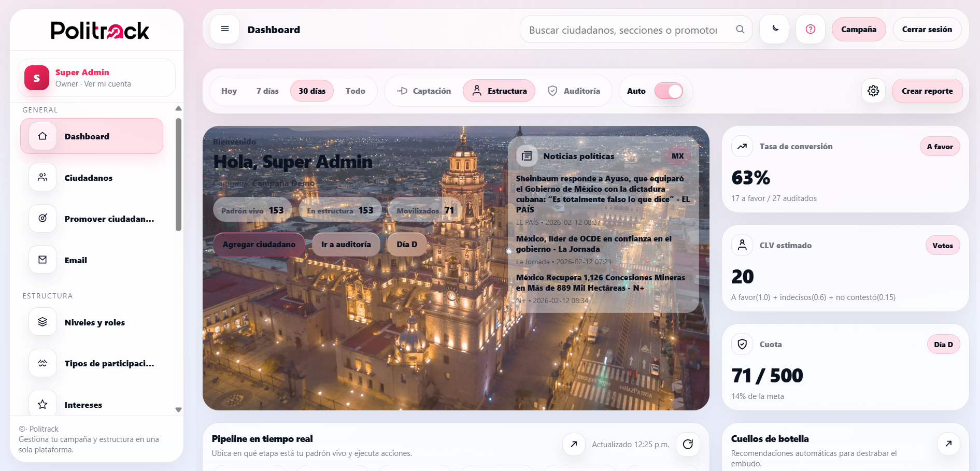Select the Email envelope icon in sidebar
Screen dimensions: 980x471
click(x=42, y=260)
